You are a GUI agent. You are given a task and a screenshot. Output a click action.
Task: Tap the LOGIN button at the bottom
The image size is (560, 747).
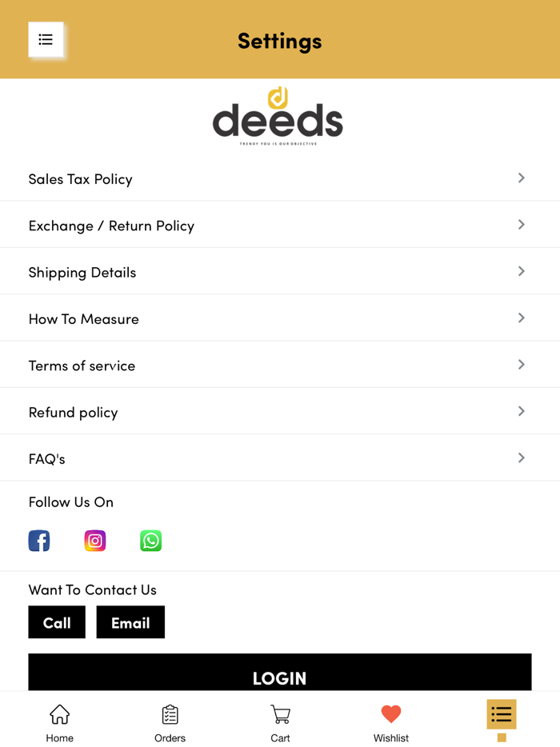pos(280,677)
